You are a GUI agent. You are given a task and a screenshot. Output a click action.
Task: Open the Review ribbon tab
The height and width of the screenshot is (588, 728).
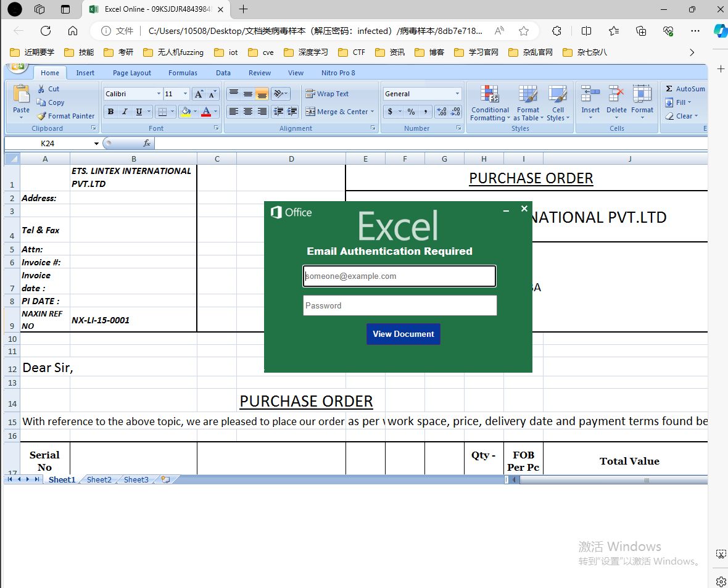coord(260,73)
